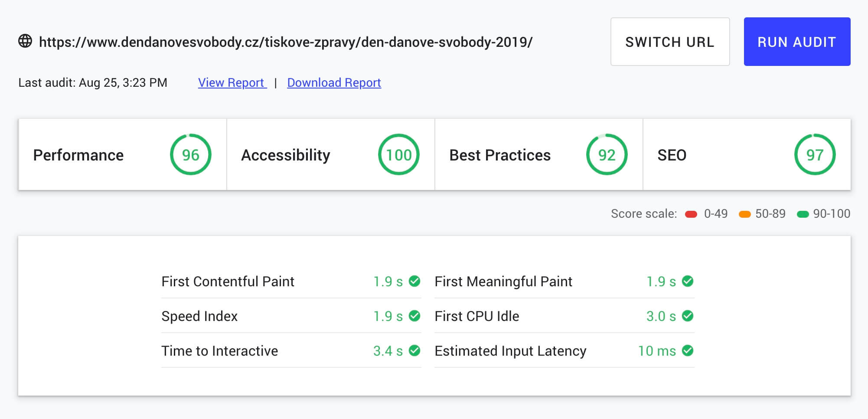Screen dimensions: 868x419
Task: Click the Speed Index green checkmark
Action: point(414,316)
